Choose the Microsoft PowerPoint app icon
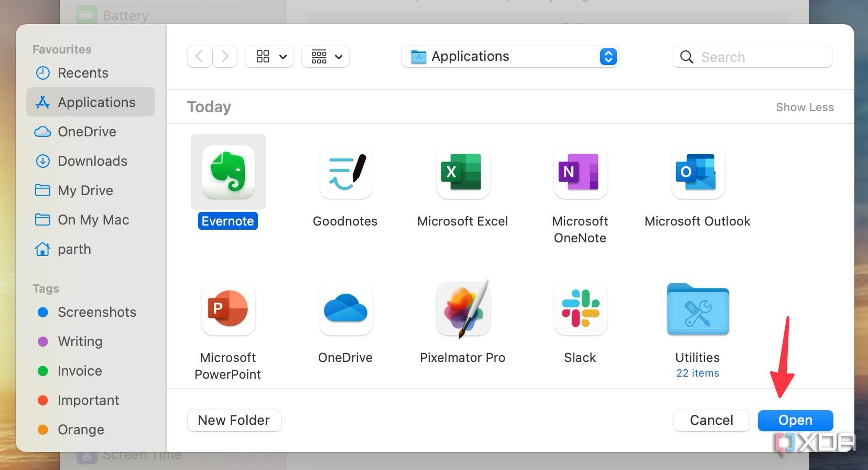The image size is (868, 470). (229, 308)
